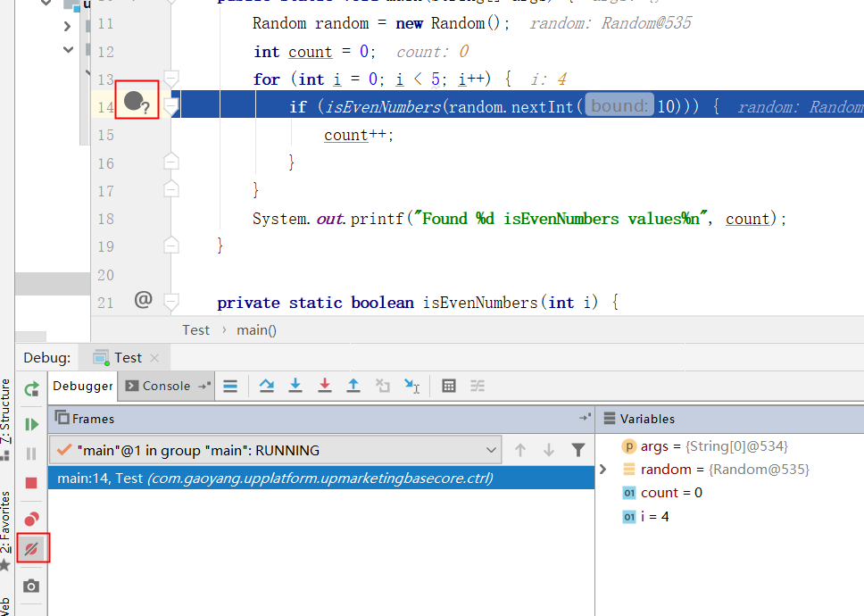Click the Pause Program icon

(31, 454)
